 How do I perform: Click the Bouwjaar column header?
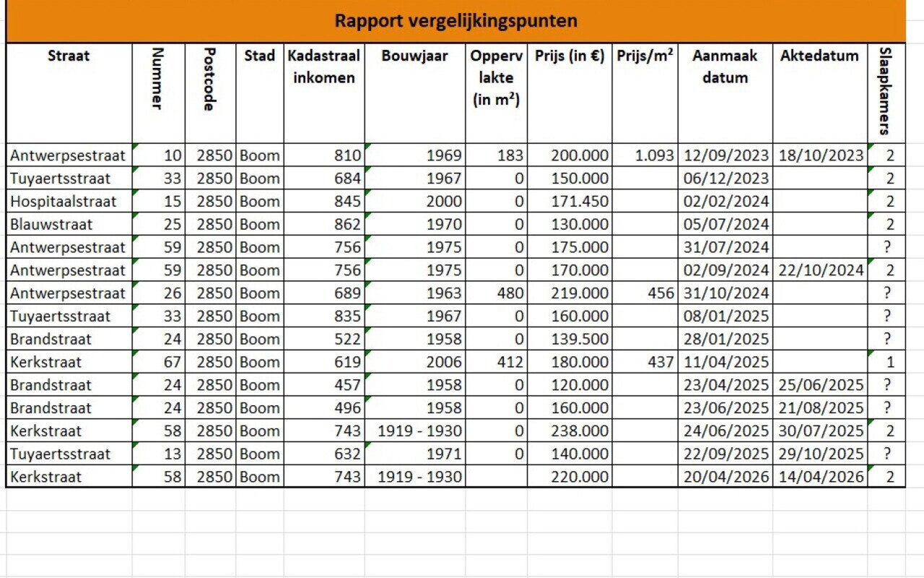coord(415,93)
